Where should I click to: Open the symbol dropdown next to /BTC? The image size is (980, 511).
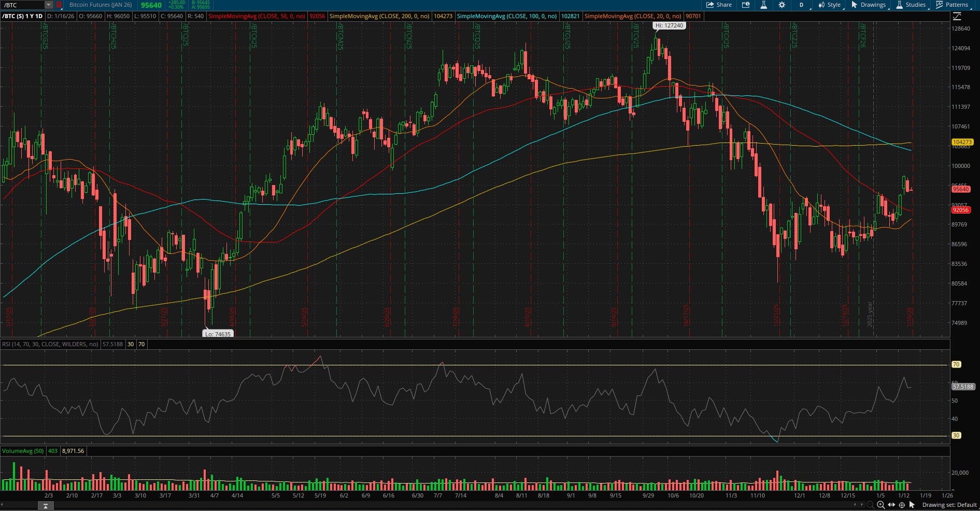49,5
